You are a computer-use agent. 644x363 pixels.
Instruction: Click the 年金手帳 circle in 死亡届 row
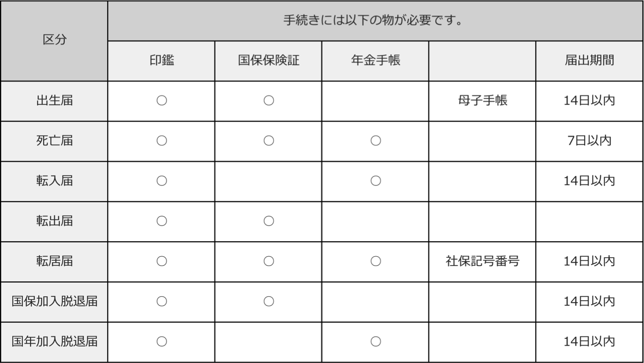click(376, 140)
